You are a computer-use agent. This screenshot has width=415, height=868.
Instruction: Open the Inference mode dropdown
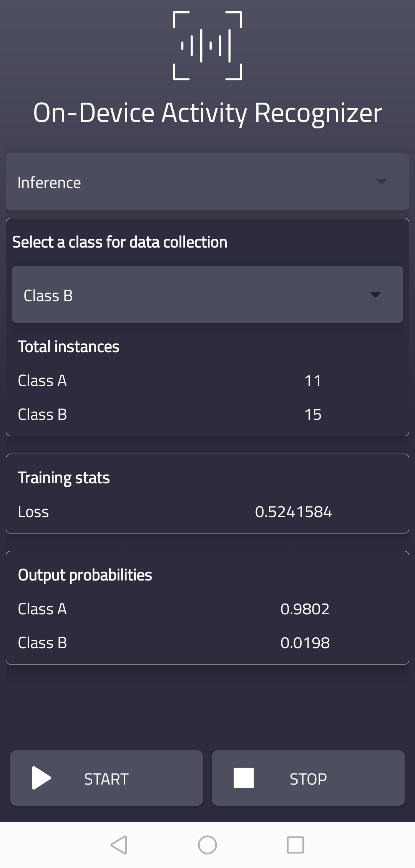tap(207, 181)
